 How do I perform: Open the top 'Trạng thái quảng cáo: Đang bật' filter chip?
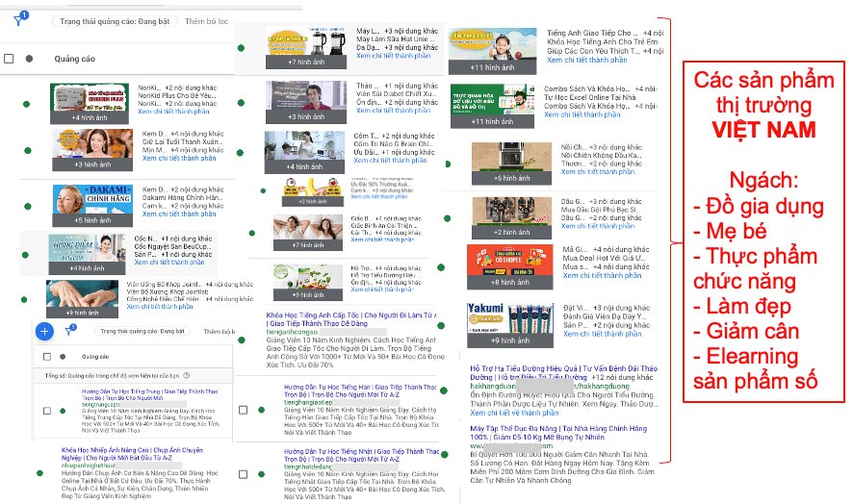coord(115,21)
